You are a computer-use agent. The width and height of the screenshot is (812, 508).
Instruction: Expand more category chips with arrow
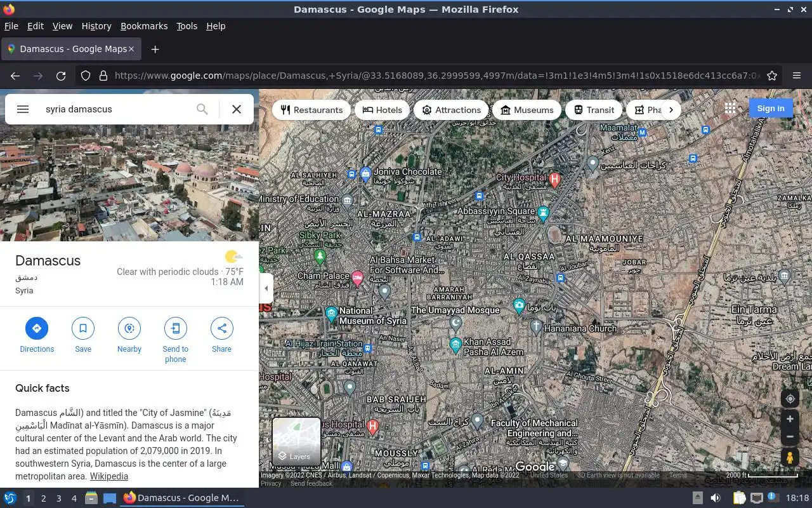671,110
